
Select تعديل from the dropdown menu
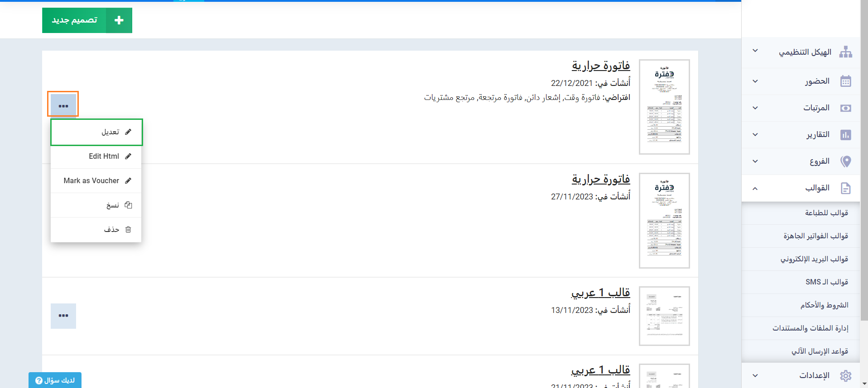click(96, 132)
